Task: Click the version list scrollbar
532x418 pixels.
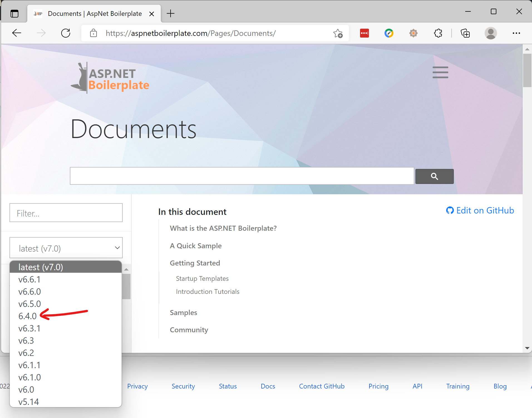Action: pos(126,286)
